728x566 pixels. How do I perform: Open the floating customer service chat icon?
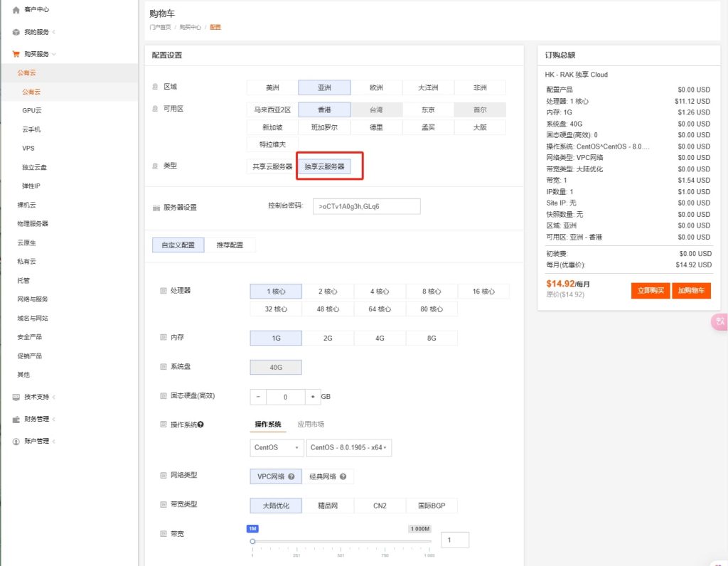[719, 322]
